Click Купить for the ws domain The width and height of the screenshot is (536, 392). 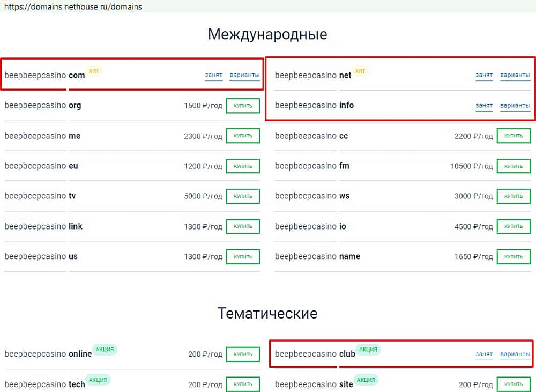click(513, 196)
